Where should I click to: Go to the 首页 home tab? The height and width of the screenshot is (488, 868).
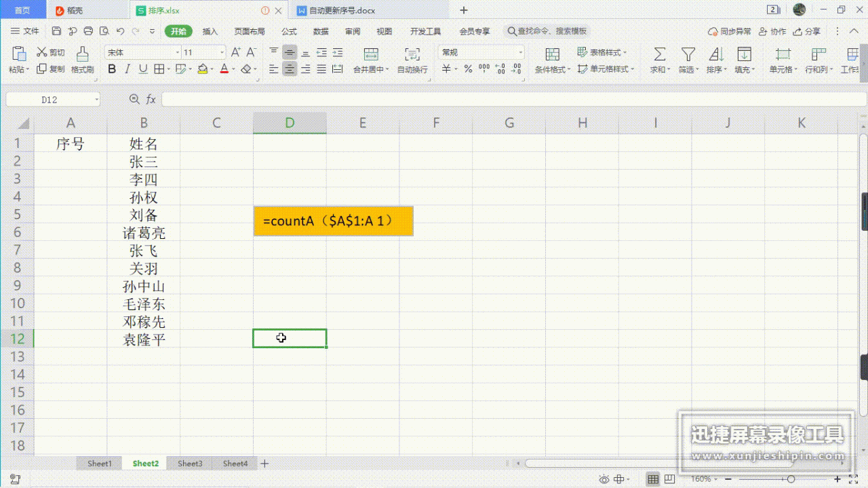click(x=22, y=10)
